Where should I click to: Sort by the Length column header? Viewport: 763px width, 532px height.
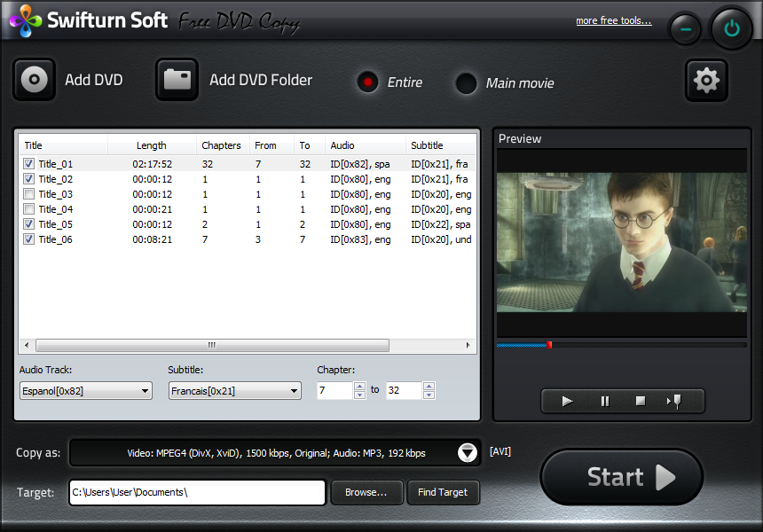152,145
